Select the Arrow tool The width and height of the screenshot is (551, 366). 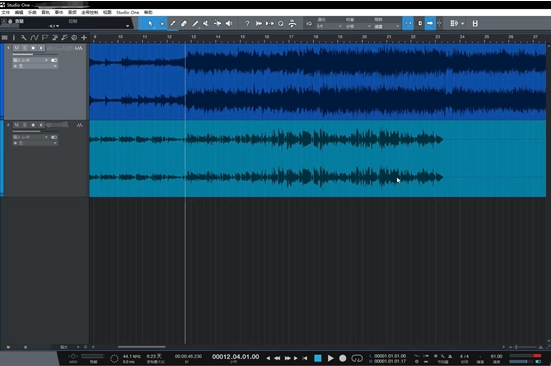[x=150, y=24]
